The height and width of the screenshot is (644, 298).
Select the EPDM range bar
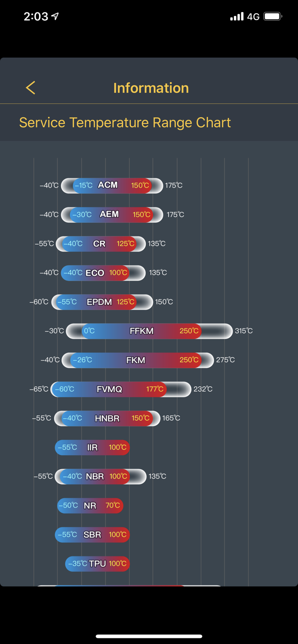coord(101,302)
